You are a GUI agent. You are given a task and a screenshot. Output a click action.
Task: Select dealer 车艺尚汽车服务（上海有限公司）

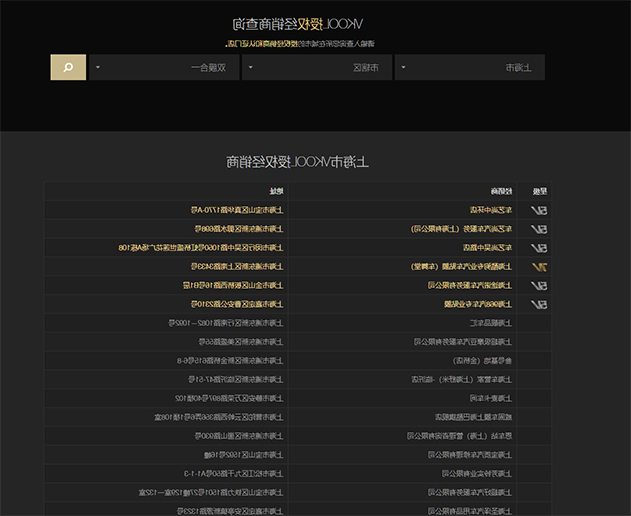461,229
